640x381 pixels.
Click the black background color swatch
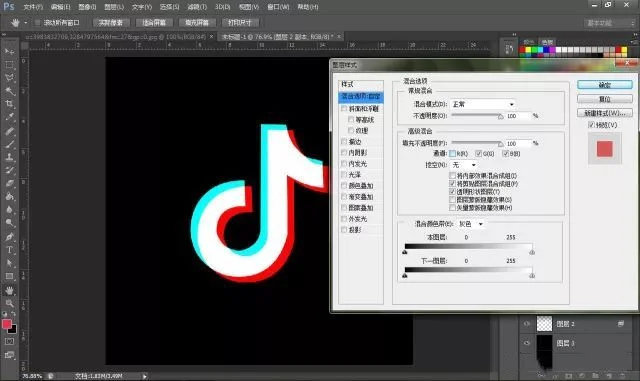pos(13,329)
